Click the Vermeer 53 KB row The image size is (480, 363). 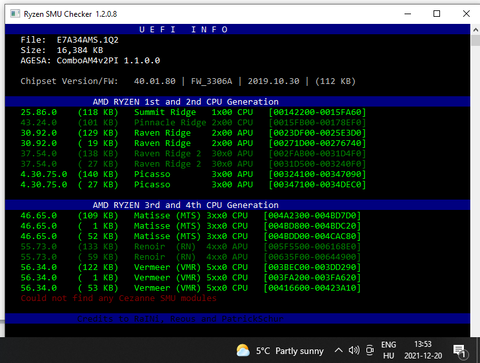click(x=191, y=288)
